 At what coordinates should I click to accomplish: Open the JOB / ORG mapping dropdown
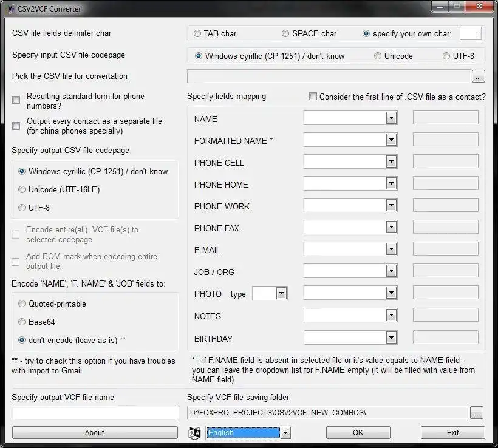(391, 271)
